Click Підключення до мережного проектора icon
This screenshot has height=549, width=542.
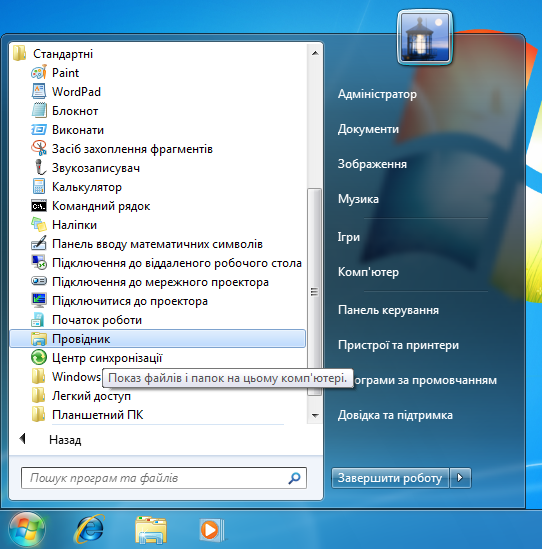(x=39, y=282)
